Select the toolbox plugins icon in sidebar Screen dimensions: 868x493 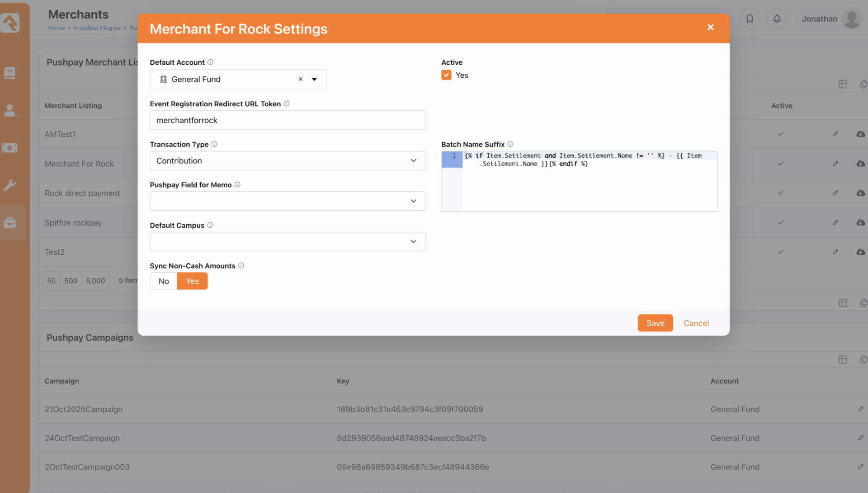10,222
